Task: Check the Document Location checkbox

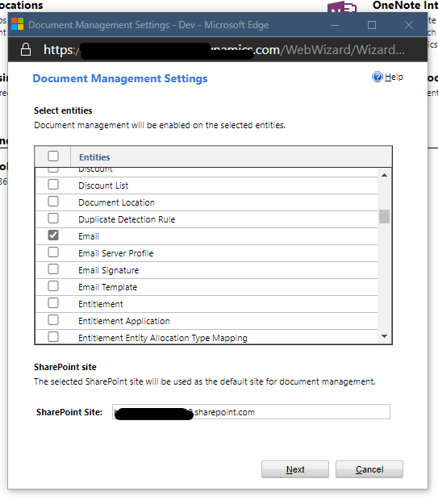Action: (53, 202)
